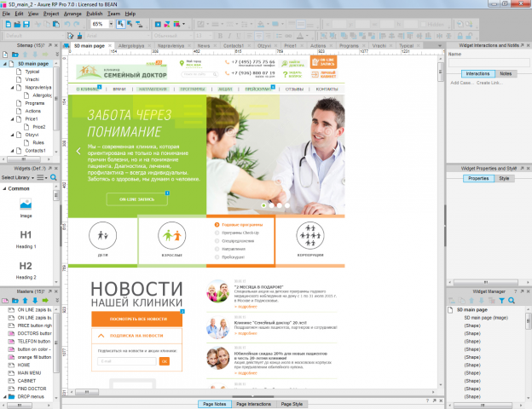Click the widget Name input field
Image resolution: width=532 pixels, height=409 pixels.
489,62
